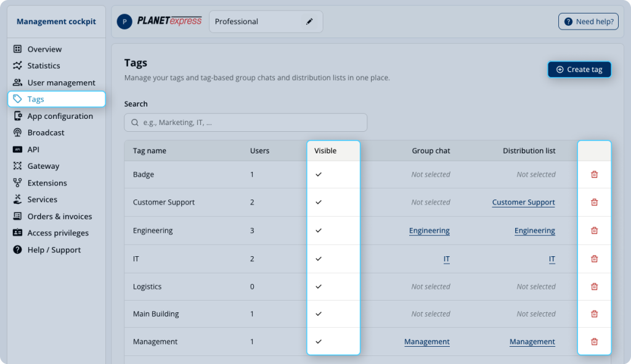Delete the Management tag via trash icon
This screenshot has height=364, width=631.
click(x=595, y=341)
